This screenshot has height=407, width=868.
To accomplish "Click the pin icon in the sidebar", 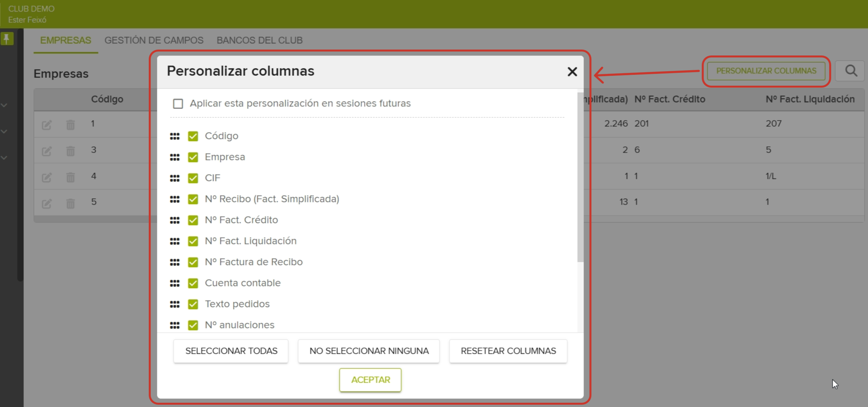I will [x=7, y=38].
